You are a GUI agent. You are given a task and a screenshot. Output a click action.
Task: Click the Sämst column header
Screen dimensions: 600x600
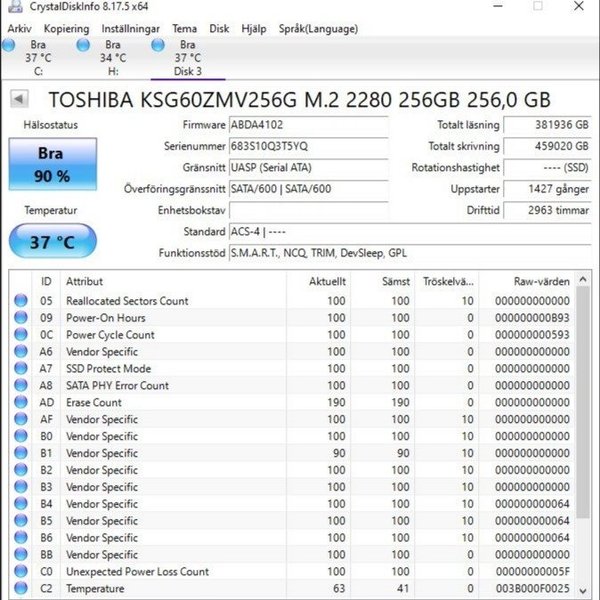click(x=382, y=282)
